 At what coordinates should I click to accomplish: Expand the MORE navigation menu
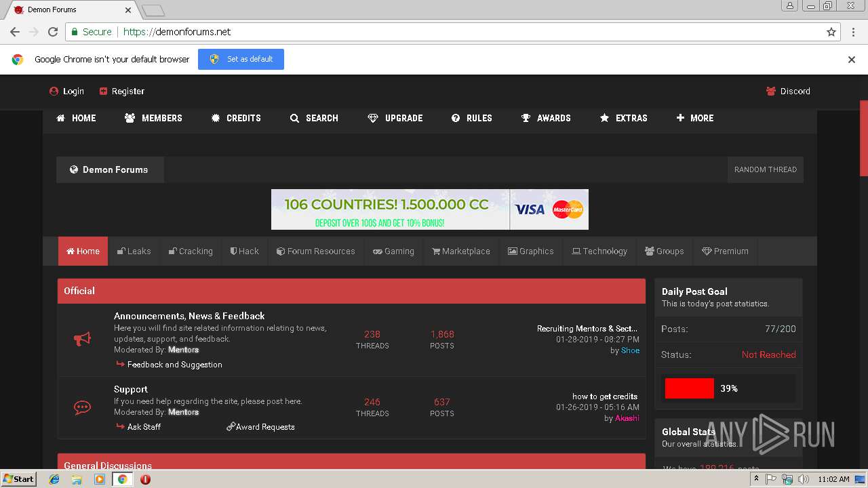[x=695, y=118]
